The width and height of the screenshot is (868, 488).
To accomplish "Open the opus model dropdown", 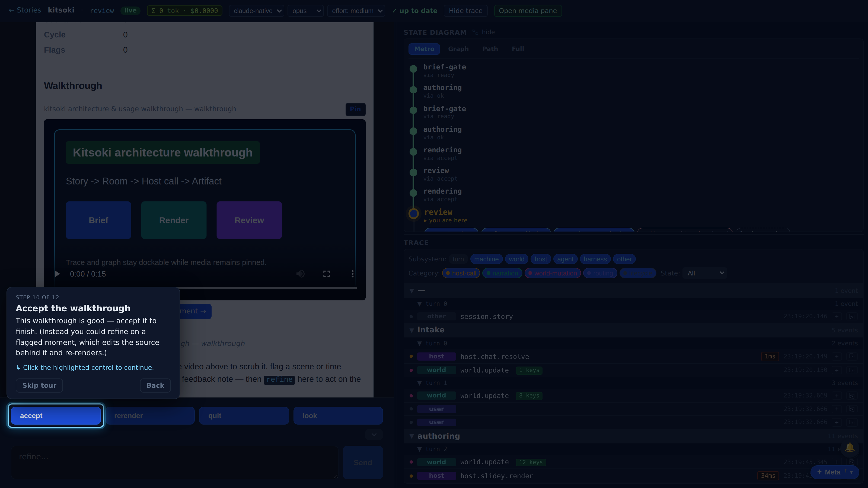I will (x=306, y=11).
